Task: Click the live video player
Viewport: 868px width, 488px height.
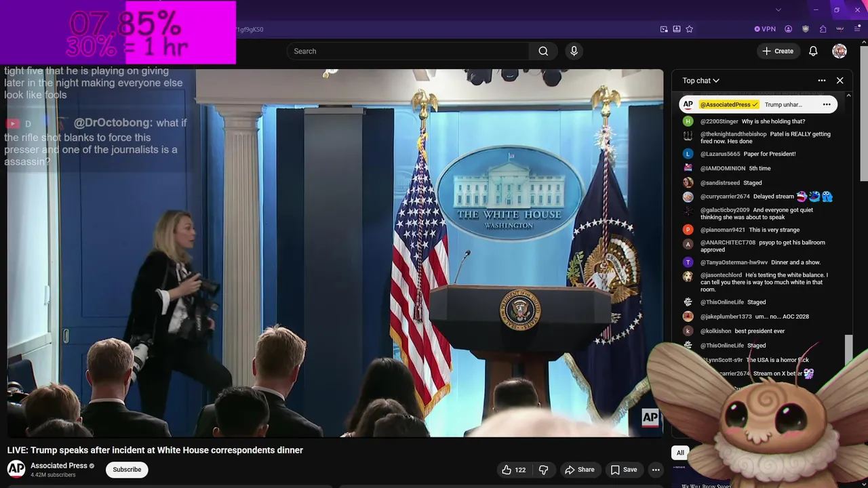Action: coord(335,253)
